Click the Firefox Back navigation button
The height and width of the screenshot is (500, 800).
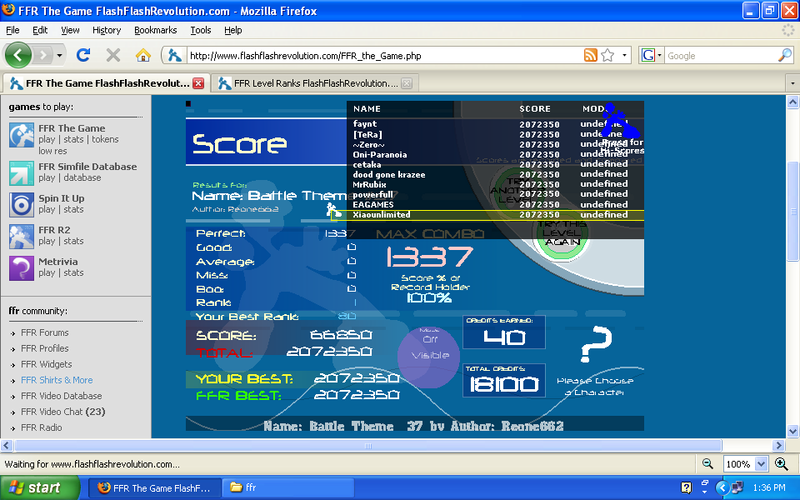pyautogui.click(x=20, y=55)
